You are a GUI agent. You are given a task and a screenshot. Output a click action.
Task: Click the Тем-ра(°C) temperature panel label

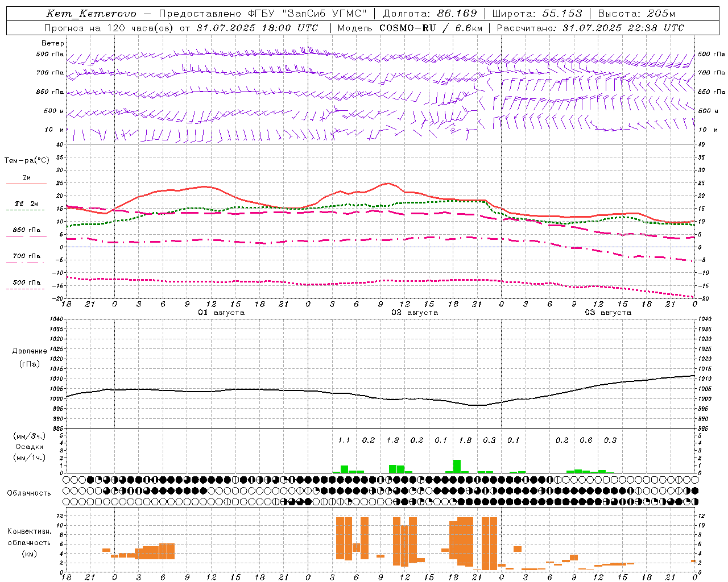(x=27, y=161)
